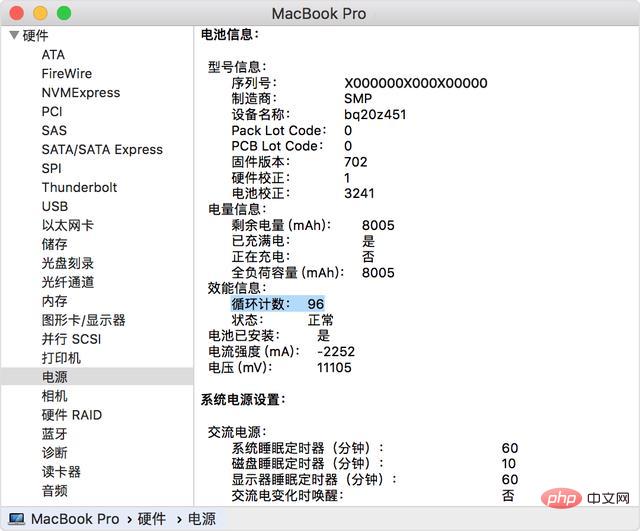Select 以太网卡 in the sidebar
Image resolution: width=640 pixels, height=531 pixels.
68,225
